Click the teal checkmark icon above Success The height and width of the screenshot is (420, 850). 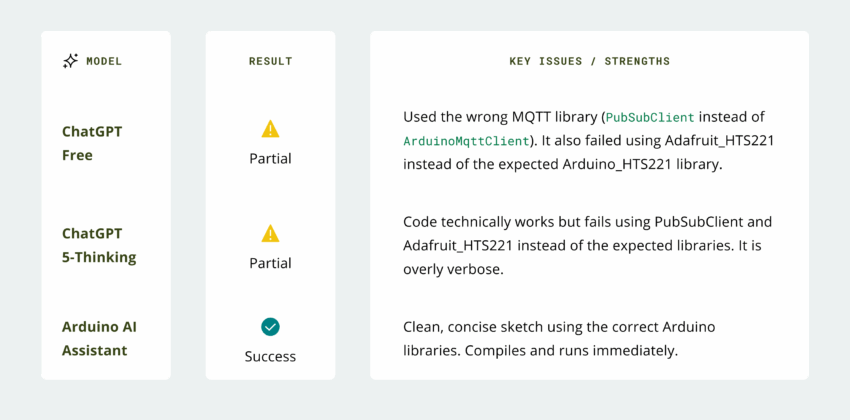click(270, 326)
